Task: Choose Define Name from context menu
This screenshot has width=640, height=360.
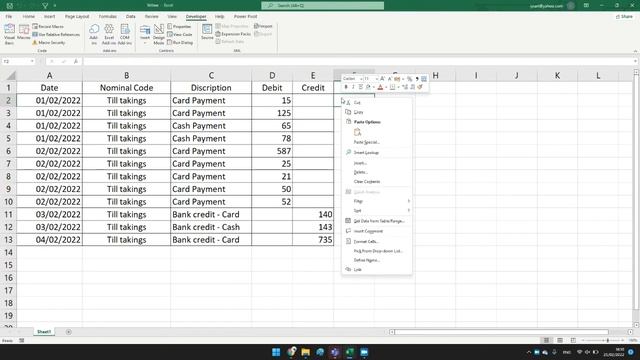Action: point(376,260)
